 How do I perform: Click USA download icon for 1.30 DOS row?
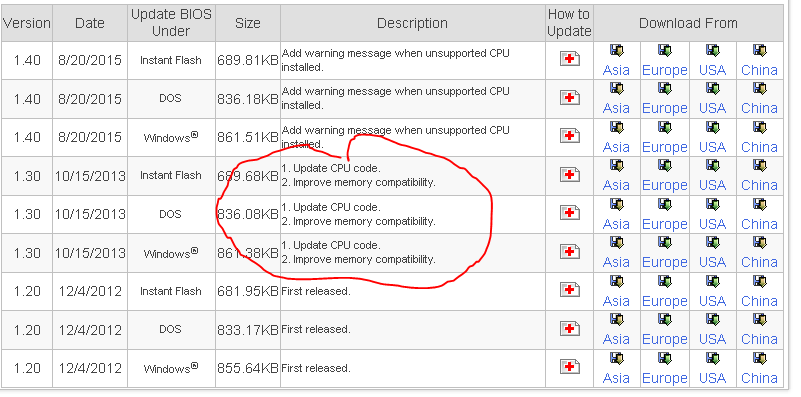point(712,204)
